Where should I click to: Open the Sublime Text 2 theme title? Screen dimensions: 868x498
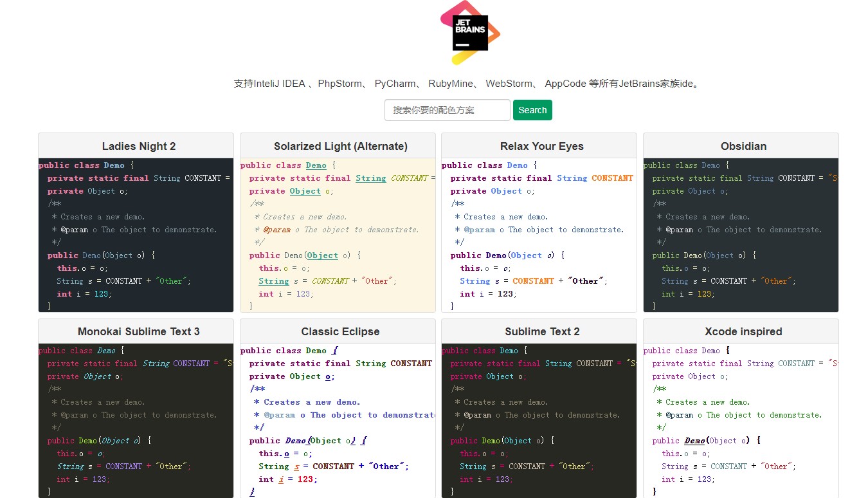(x=542, y=331)
